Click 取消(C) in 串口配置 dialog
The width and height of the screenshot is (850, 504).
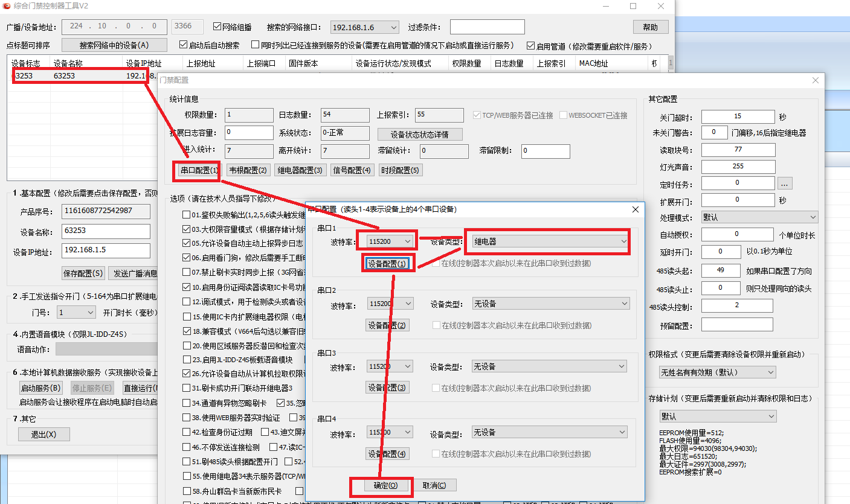(x=434, y=485)
